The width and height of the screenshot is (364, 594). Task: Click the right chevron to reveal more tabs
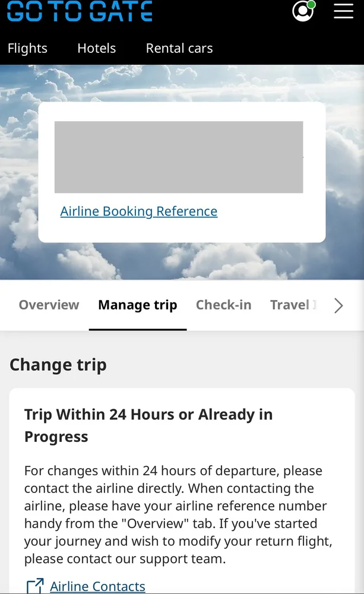338,305
